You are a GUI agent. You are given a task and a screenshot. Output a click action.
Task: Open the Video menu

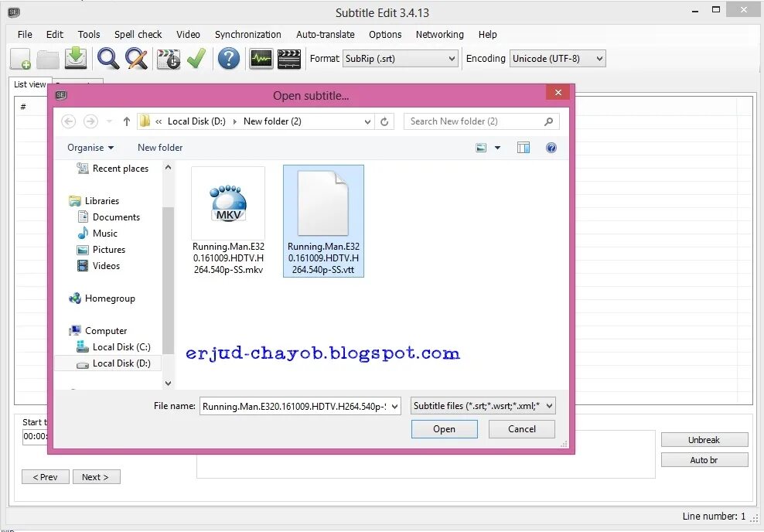(x=188, y=35)
